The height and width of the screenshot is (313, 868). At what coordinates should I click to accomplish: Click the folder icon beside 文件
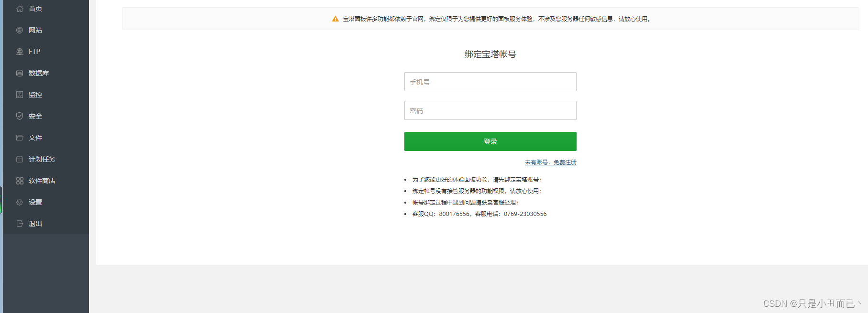(20, 138)
